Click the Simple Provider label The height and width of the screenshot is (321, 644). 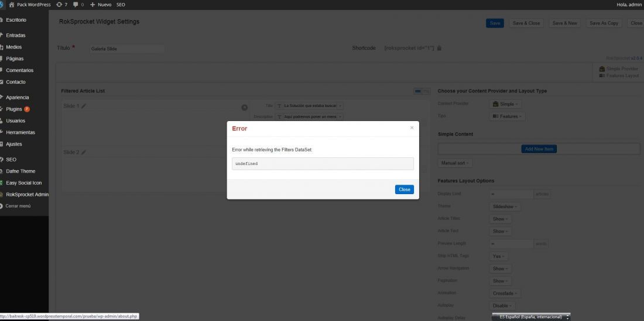622,69
